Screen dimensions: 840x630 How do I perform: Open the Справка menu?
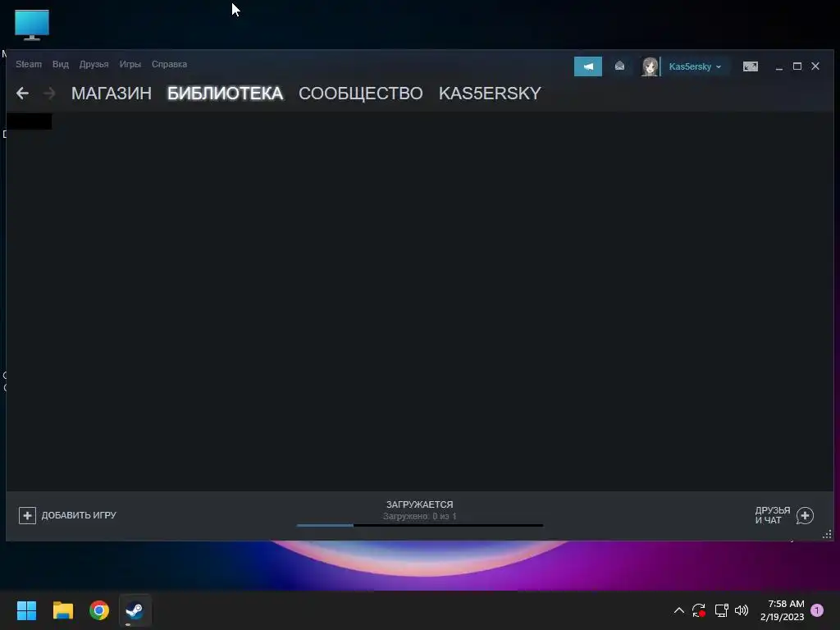169,64
